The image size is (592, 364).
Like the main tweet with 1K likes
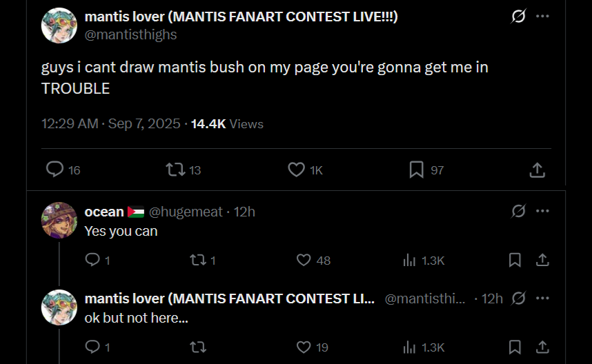click(x=306, y=170)
